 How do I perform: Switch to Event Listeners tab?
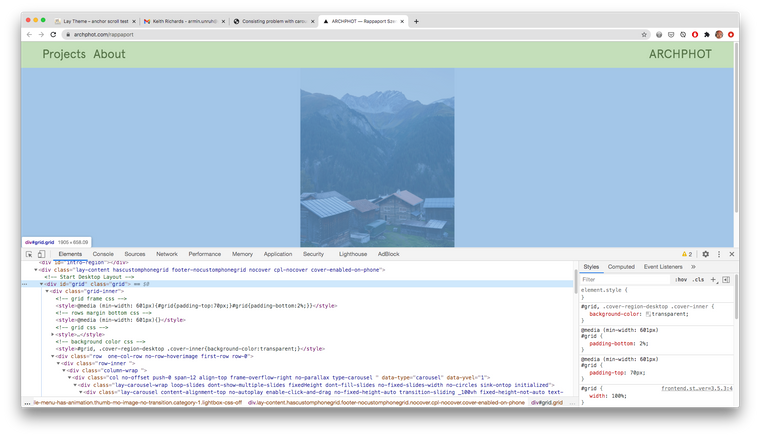[x=663, y=267]
